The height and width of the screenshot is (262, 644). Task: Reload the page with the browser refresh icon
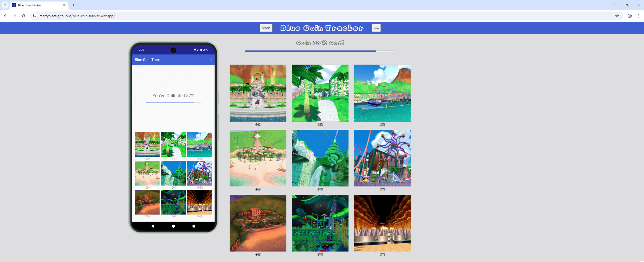[x=24, y=16]
